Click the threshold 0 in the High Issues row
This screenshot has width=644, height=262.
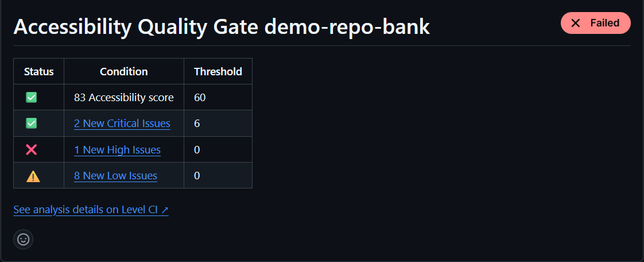coord(197,150)
